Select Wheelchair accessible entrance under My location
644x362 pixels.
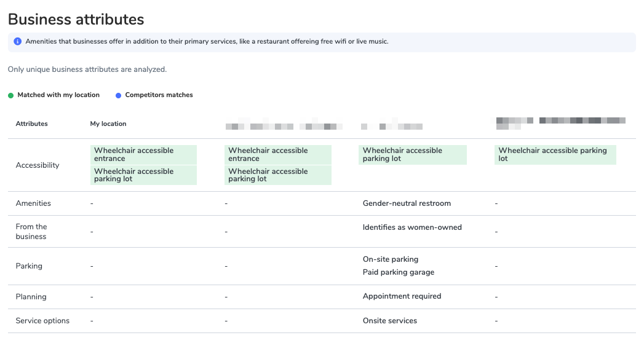point(143,154)
